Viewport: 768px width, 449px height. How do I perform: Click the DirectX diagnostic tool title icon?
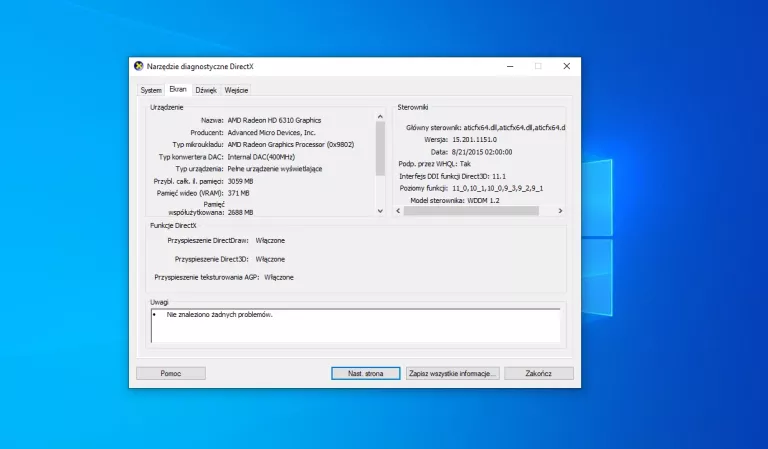(139, 66)
